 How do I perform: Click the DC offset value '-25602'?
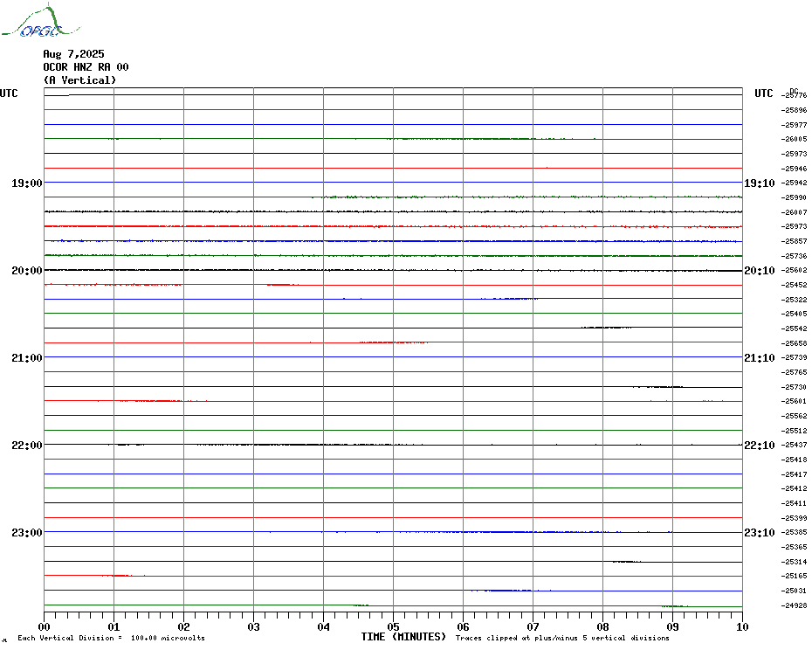coord(794,271)
